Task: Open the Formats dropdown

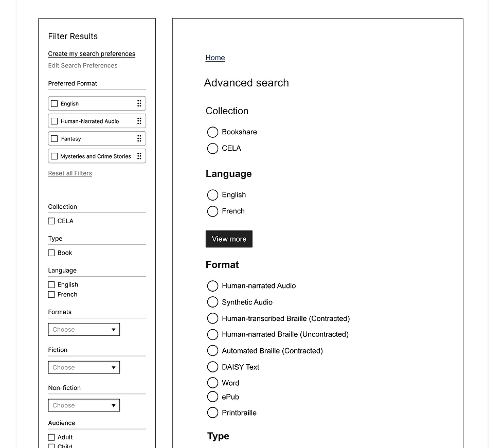Action: (83, 329)
